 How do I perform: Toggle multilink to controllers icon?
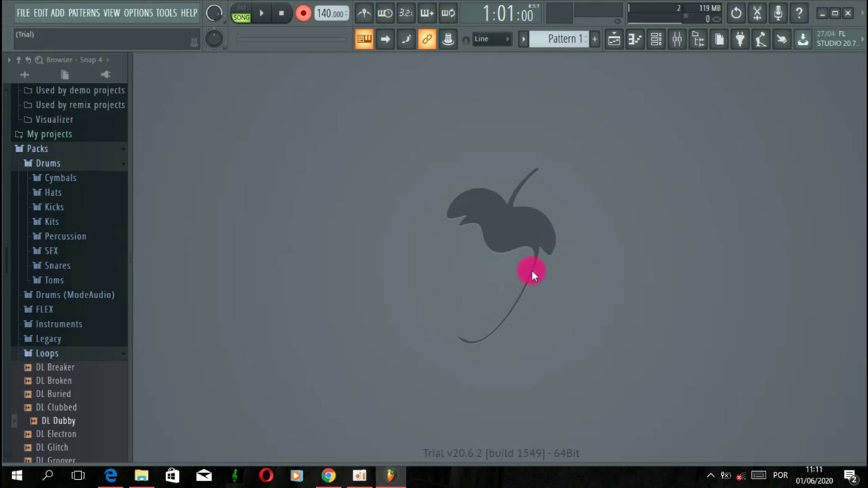coord(427,39)
